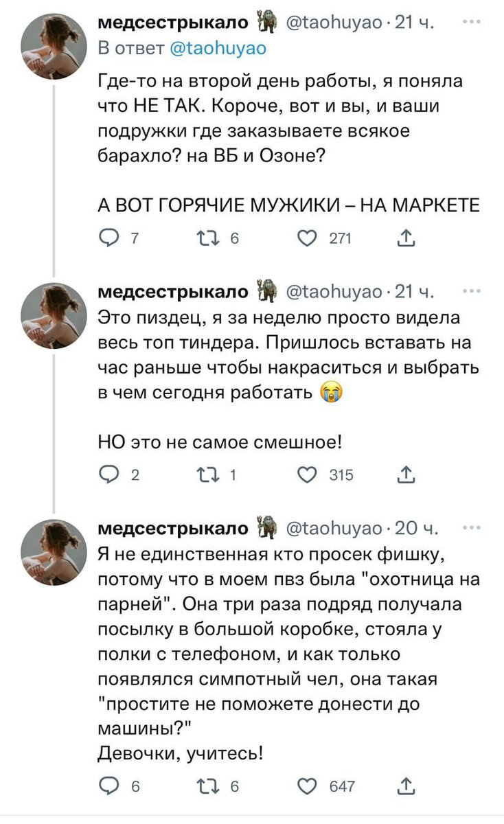
Task: Open the медсестрыкало profile name in first tweet
Action: (174, 23)
